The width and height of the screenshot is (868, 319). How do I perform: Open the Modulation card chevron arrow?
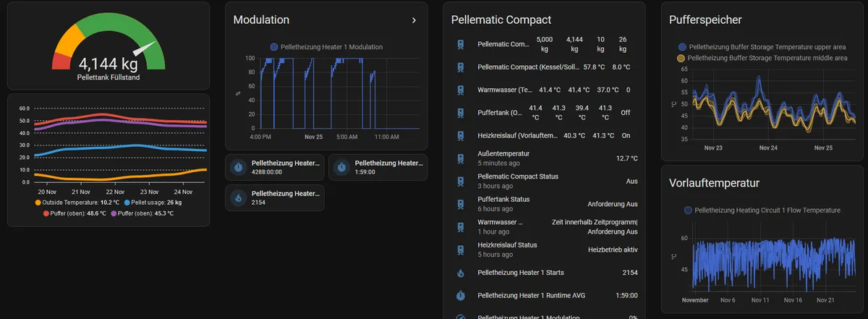[x=414, y=20]
